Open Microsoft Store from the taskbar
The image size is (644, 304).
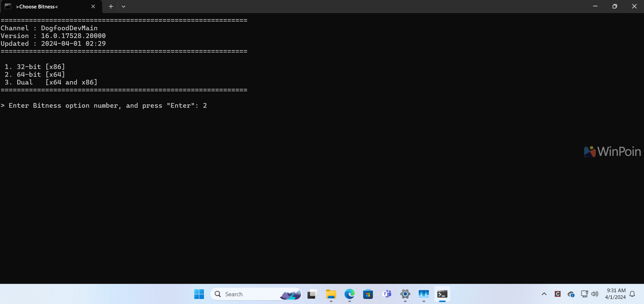[368, 294]
